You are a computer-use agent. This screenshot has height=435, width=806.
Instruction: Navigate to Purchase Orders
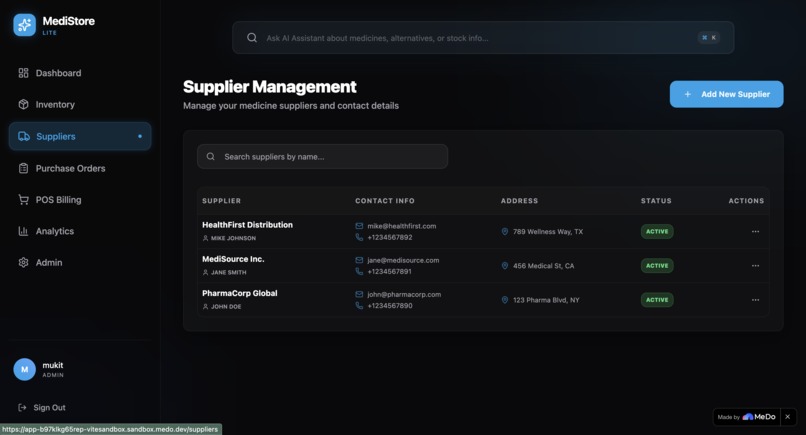click(80, 168)
